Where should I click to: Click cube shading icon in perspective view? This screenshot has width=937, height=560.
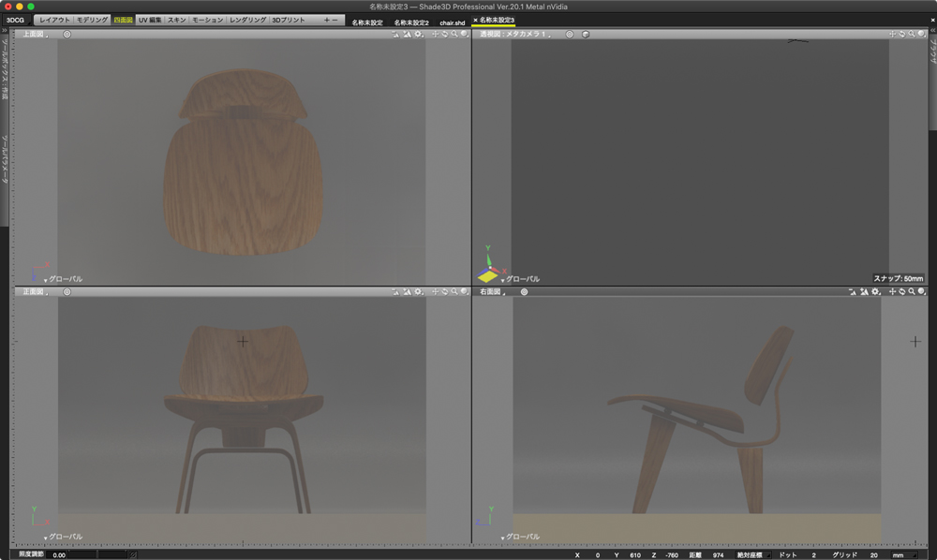pyautogui.click(x=586, y=34)
